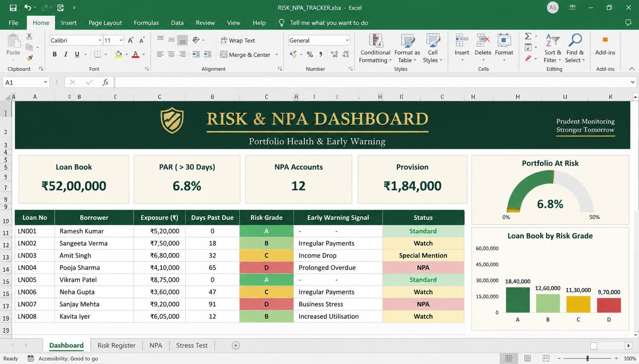Switch to the Risk Register sheet
This screenshot has height=364, width=639.
116,346
